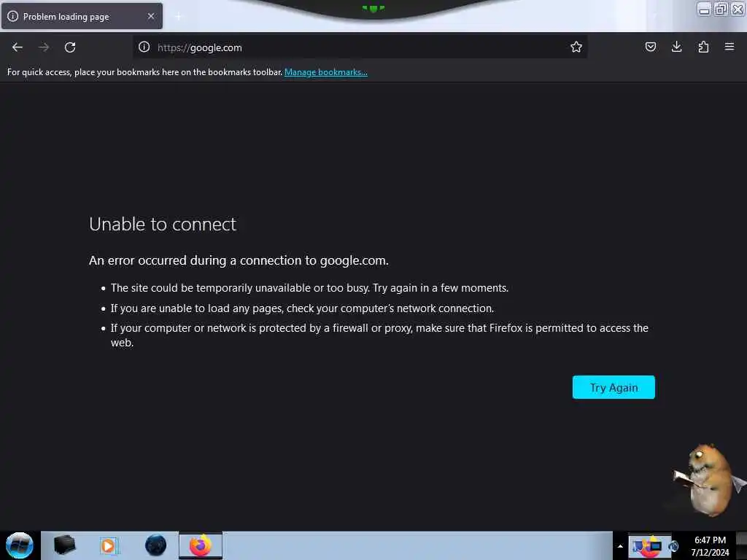Viewport: 747px width, 560px height.
Task: Bookmark this page with the star icon
Action: pos(576,47)
